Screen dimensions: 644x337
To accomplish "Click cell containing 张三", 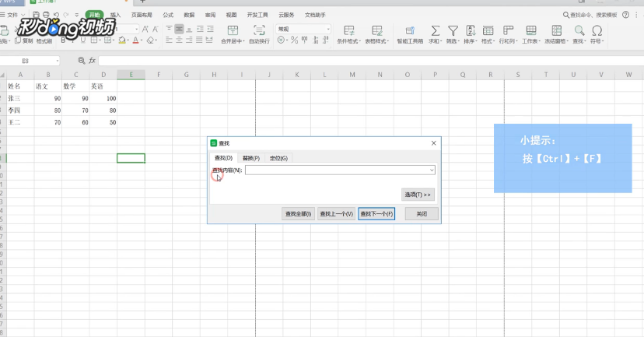I will pos(20,98).
